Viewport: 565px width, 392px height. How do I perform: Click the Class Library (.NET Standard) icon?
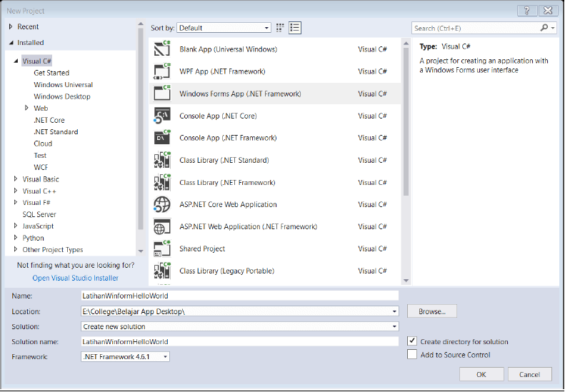162,160
